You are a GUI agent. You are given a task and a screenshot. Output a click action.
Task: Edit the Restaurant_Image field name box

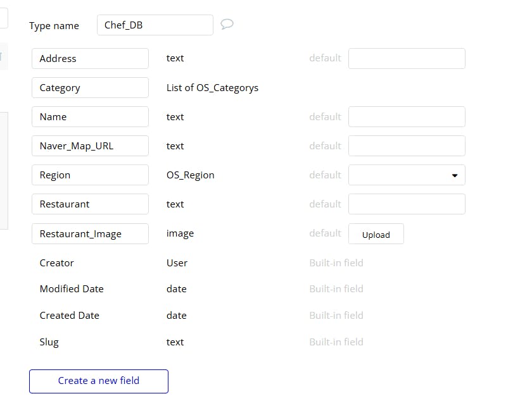pos(90,233)
